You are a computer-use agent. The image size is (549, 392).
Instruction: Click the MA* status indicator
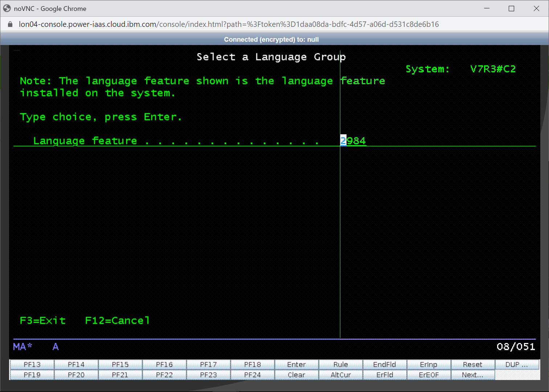22,347
